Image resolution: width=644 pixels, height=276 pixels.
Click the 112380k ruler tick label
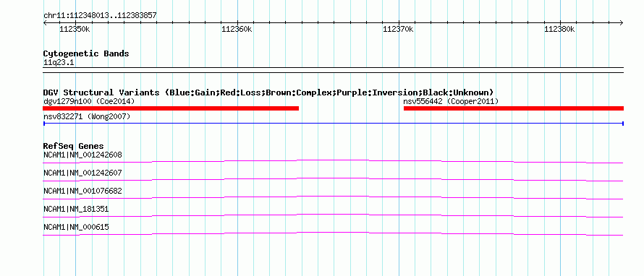559,29
